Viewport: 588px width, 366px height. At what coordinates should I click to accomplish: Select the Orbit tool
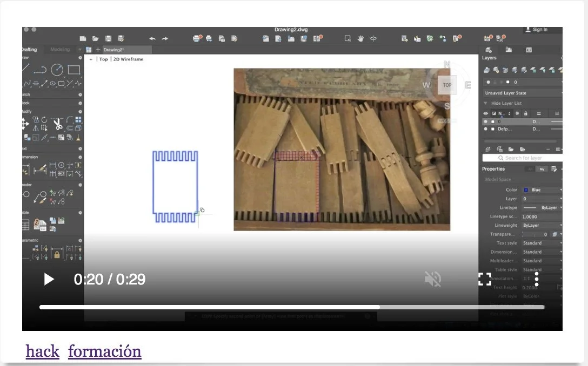373,38
